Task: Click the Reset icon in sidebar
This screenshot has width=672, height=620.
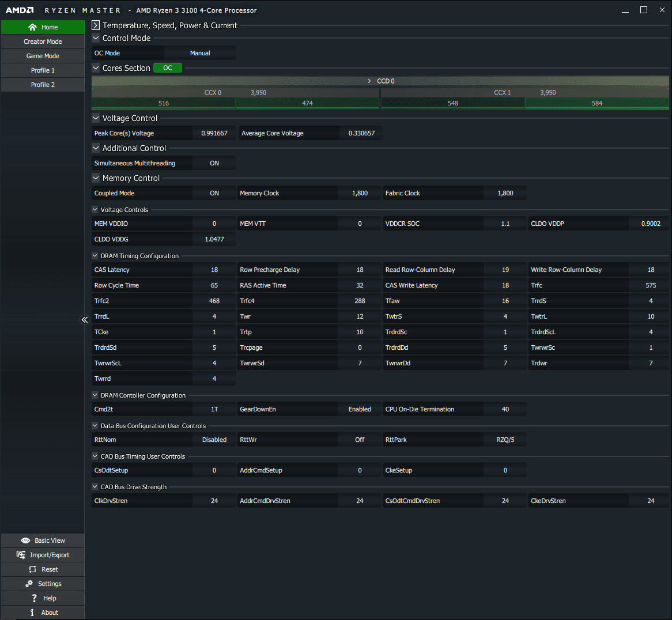Action: (x=32, y=569)
